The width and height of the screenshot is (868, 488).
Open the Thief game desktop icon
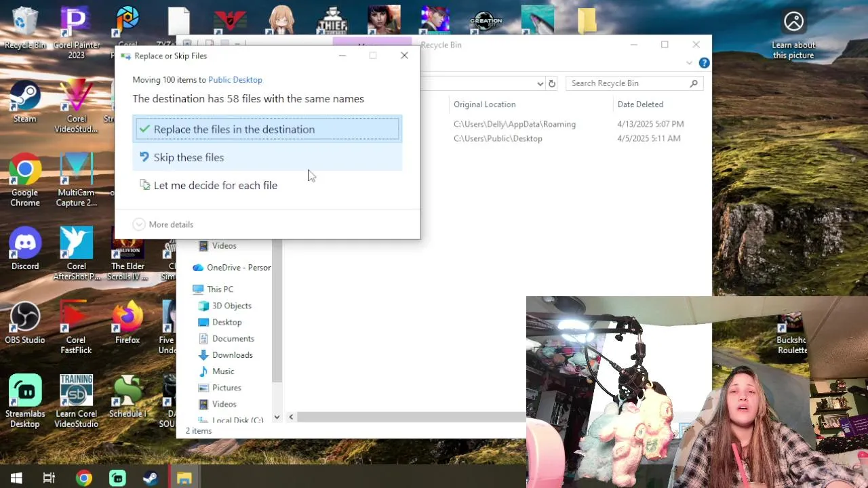[332, 20]
